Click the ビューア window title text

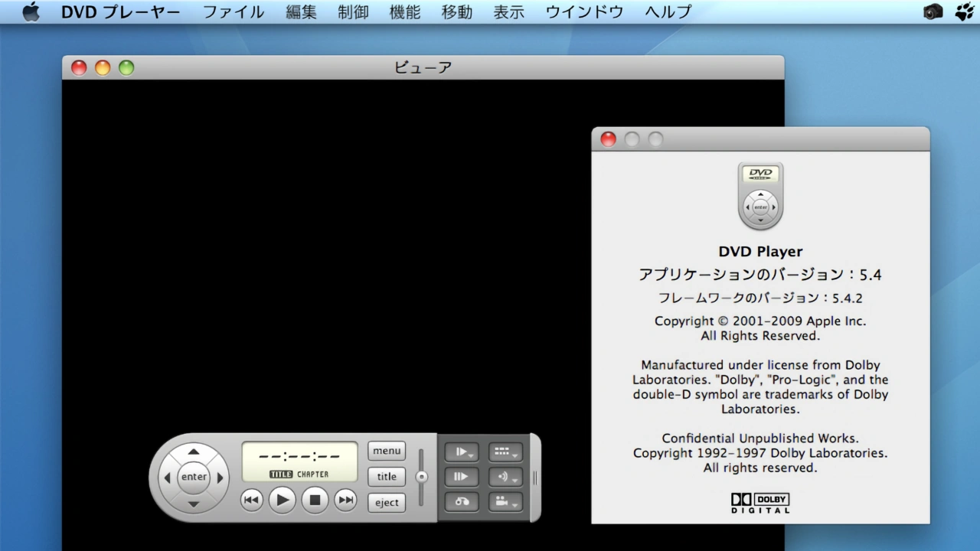[x=423, y=67]
